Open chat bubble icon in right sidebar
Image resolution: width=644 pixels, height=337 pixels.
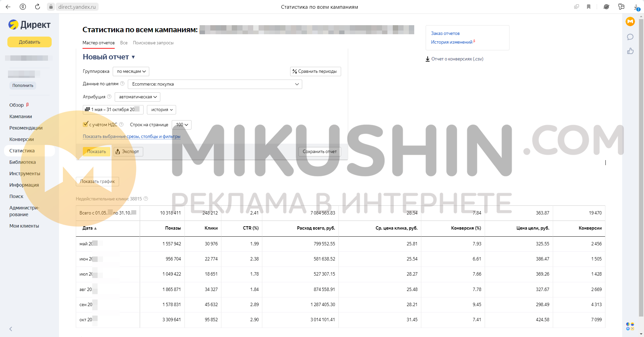(x=630, y=37)
